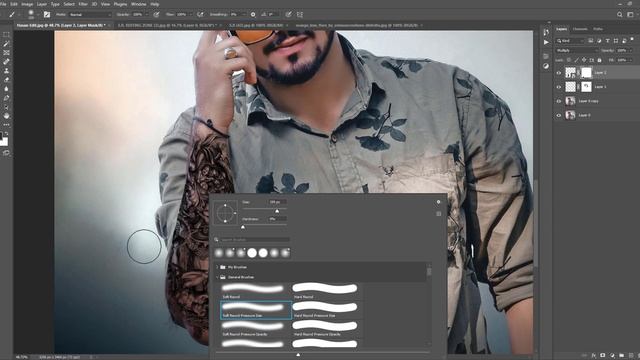Toggle Quick Mask mode icon
Viewport: 640px width, 360px height.
(6, 153)
